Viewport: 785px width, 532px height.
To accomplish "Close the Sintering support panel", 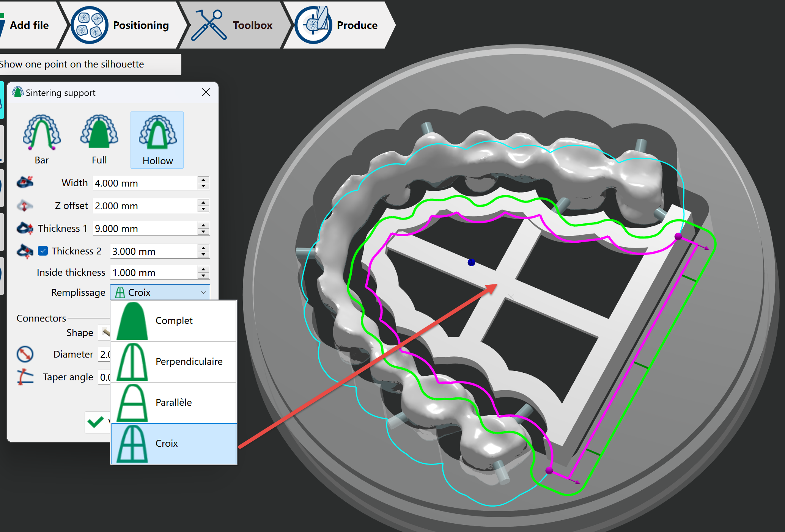I will click(x=206, y=93).
